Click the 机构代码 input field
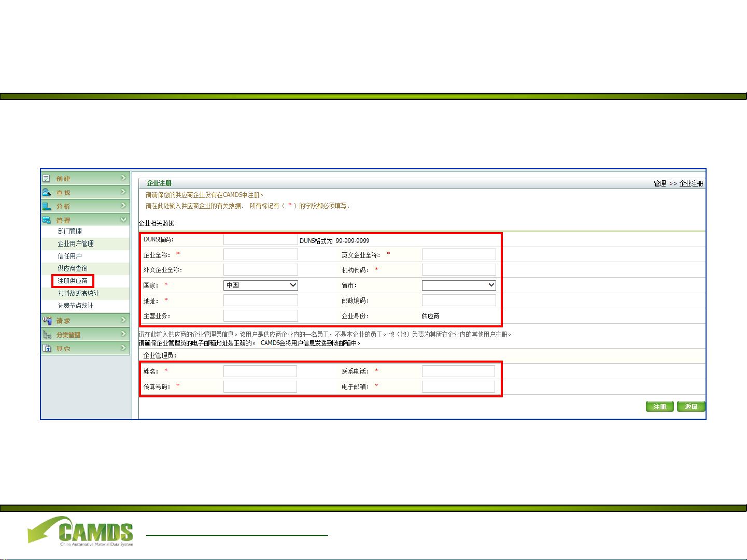Viewport: 747px width, 560px height. pyautogui.click(x=459, y=269)
